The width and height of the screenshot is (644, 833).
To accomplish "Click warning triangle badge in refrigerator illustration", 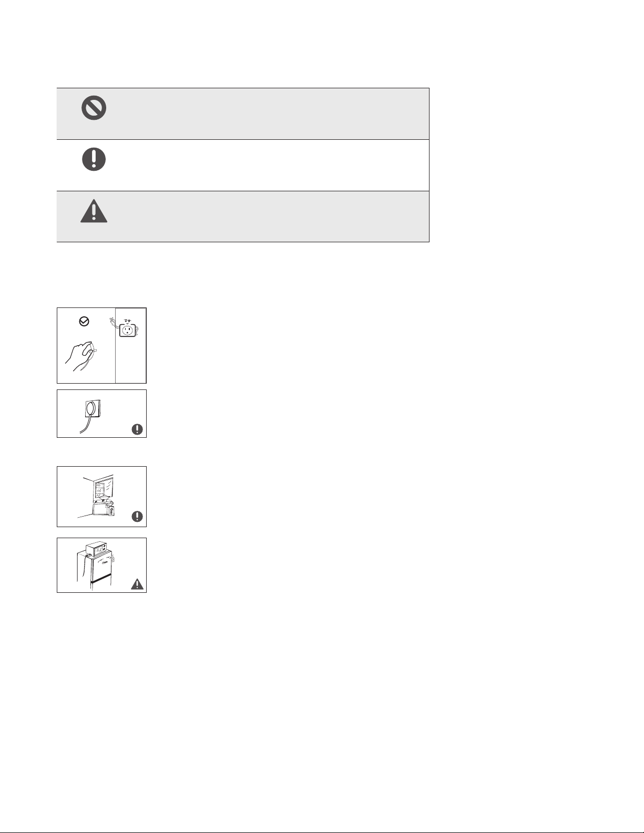I will (x=137, y=584).
